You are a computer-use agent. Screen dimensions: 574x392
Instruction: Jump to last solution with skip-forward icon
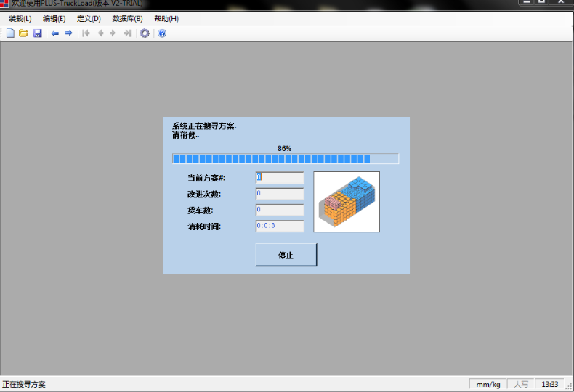[127, 33]
